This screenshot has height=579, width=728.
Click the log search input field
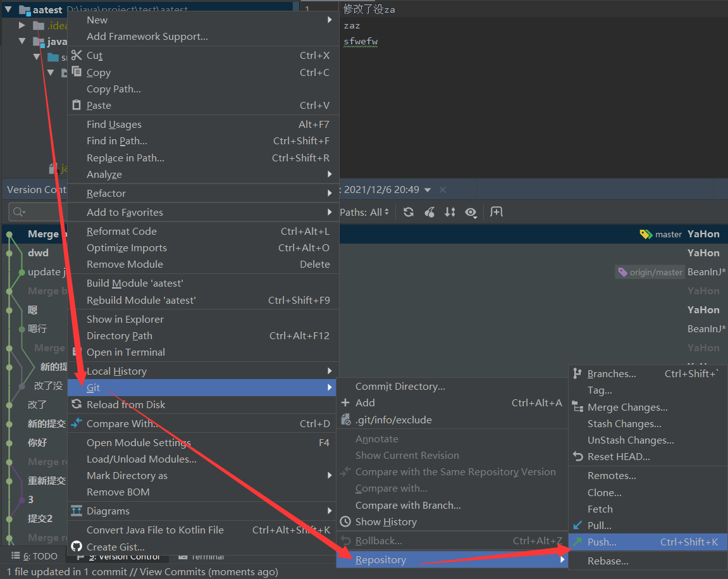37,213
